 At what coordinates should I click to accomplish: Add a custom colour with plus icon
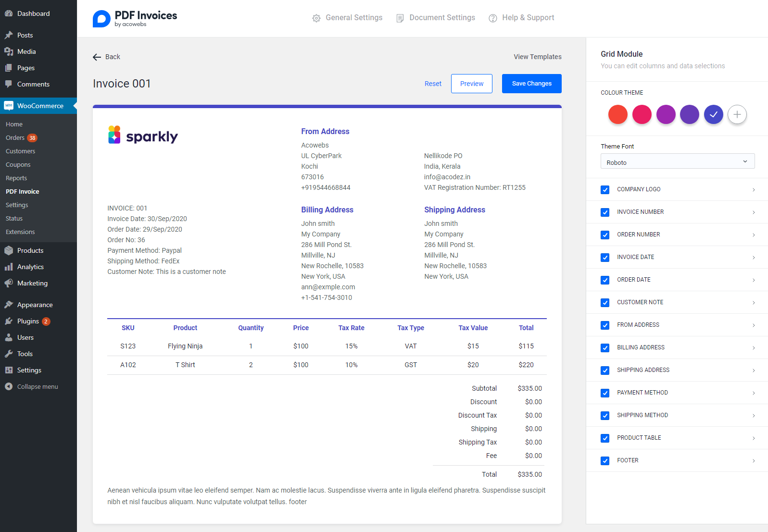coord(737,114)
